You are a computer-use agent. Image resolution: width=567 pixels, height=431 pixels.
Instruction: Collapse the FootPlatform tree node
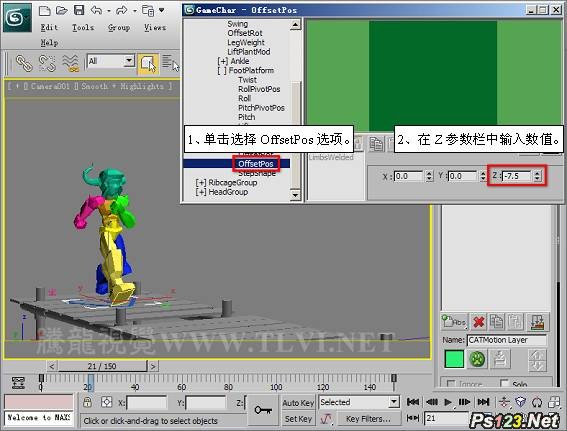221,71
